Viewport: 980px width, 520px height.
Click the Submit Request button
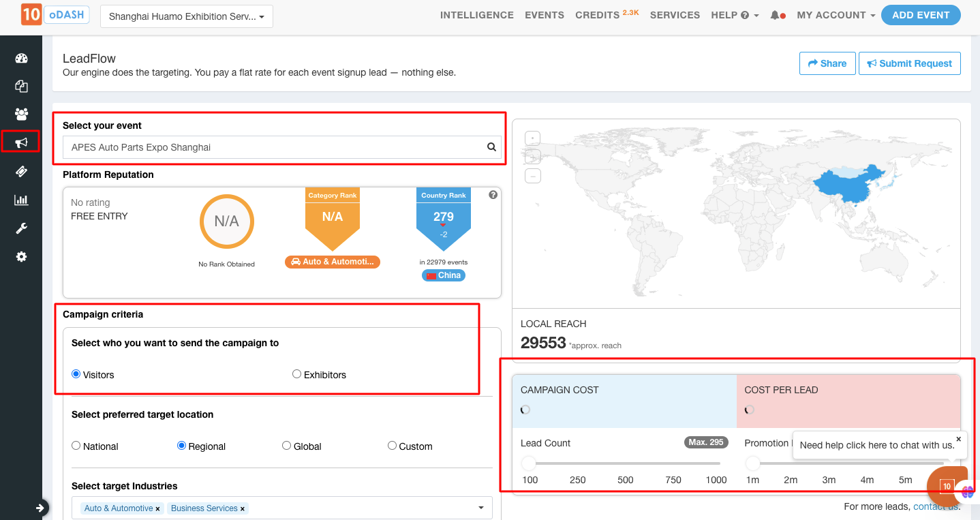point(910,63)
